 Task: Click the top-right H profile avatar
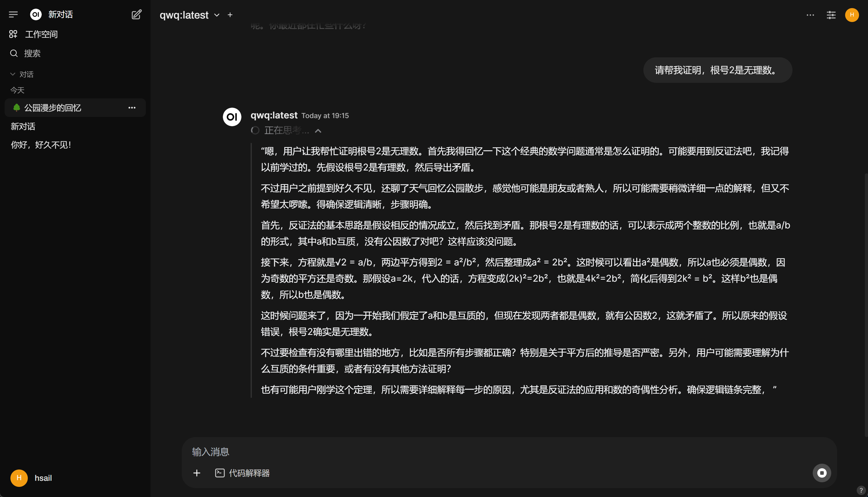852,15
